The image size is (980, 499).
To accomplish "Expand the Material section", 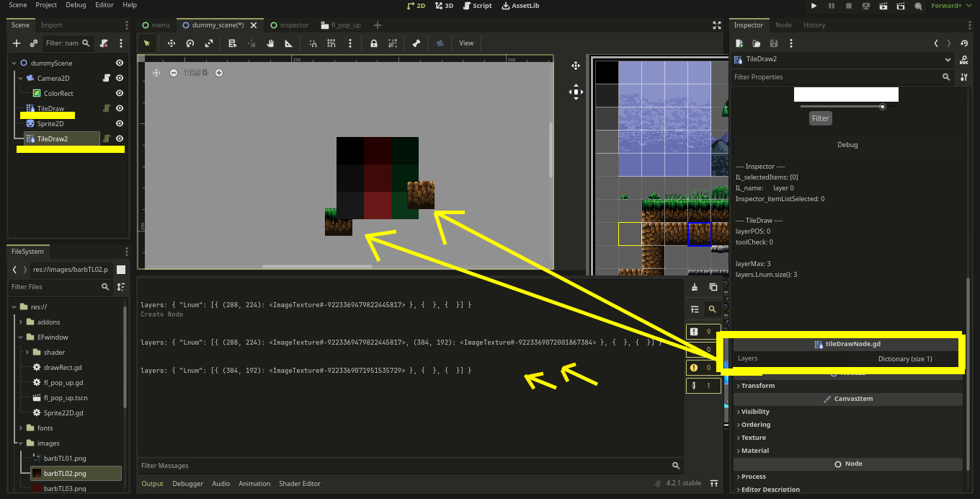I will 848,451.
